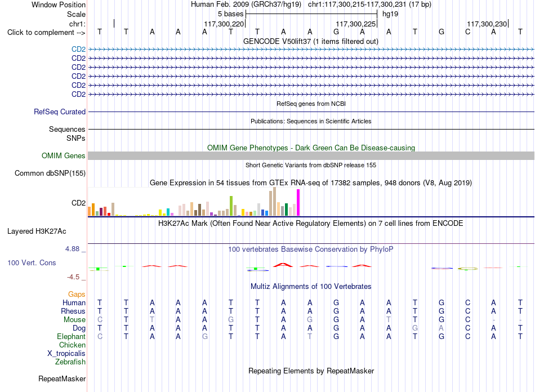535x392 pixels.
Task: Click the 'Gene Expression in 54 tissues' GTEx title
Action: 311,182
